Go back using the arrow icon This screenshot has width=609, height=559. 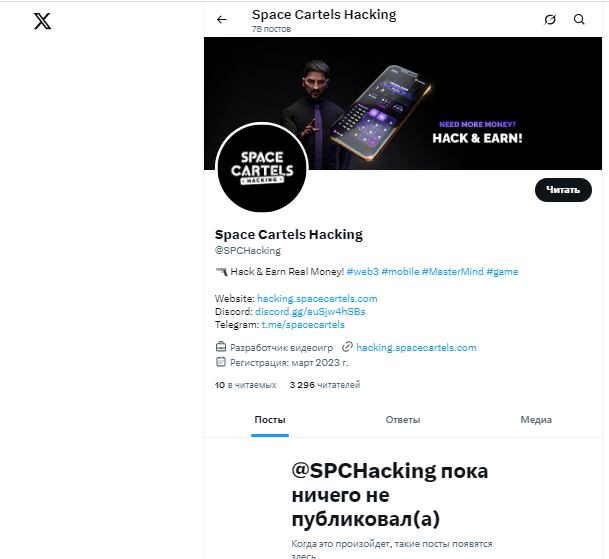222,19
